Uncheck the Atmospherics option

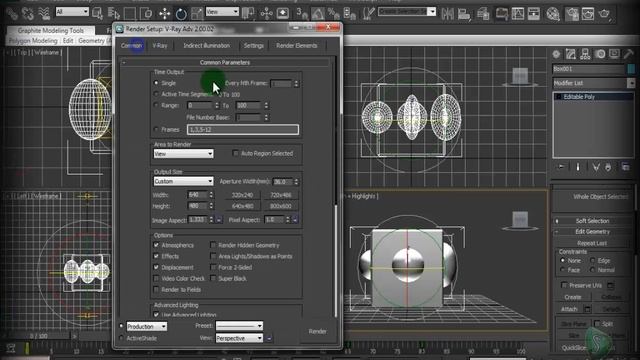[156, 245]
